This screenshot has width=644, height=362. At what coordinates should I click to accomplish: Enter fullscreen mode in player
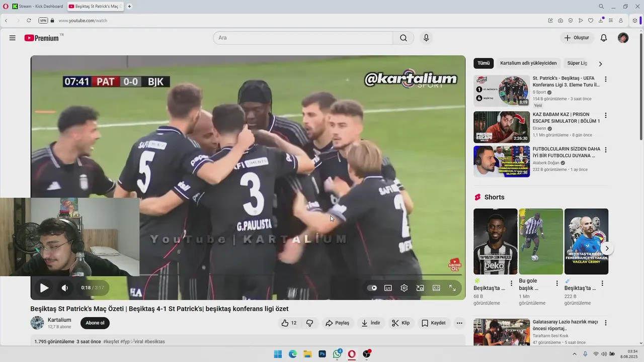coord(452,288)
